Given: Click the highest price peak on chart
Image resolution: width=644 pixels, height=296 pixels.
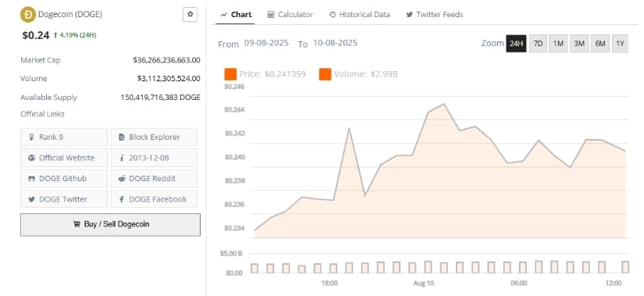Looking at the screenshot, I should tap(443, 104).
